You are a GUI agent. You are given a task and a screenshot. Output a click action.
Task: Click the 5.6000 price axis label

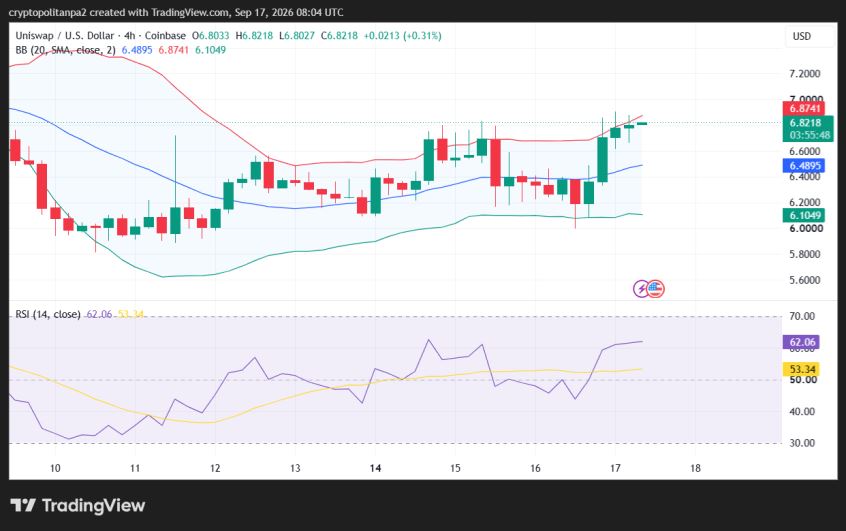click(804, 280)
